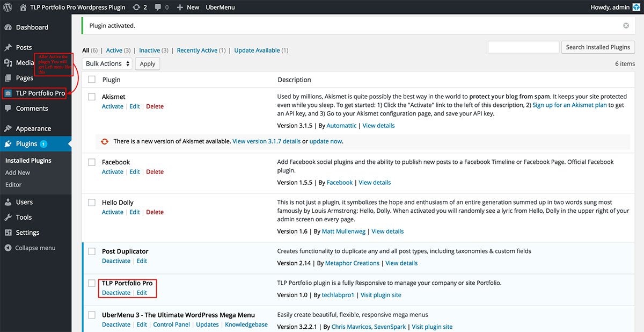This screenshot has height=332, width=644.
Task: Tick the select-all Plugin header checkbox
Action: (91, 79)
